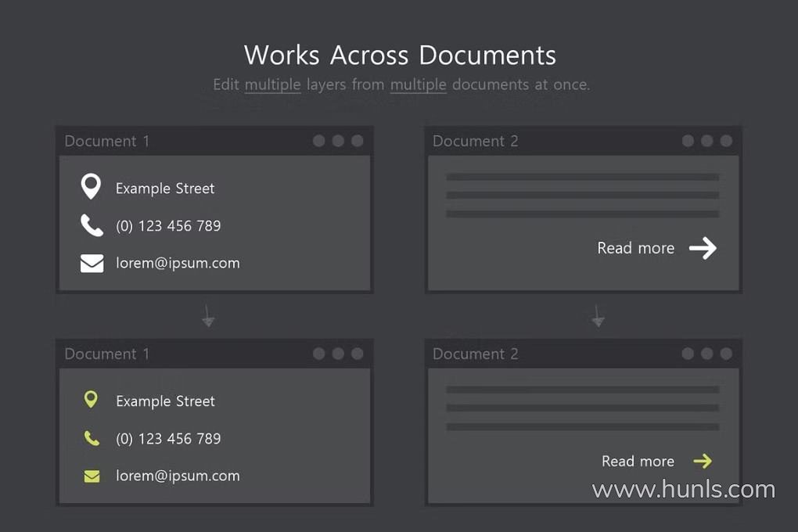Click Example Street text in top Document 1

coord(165,189)
